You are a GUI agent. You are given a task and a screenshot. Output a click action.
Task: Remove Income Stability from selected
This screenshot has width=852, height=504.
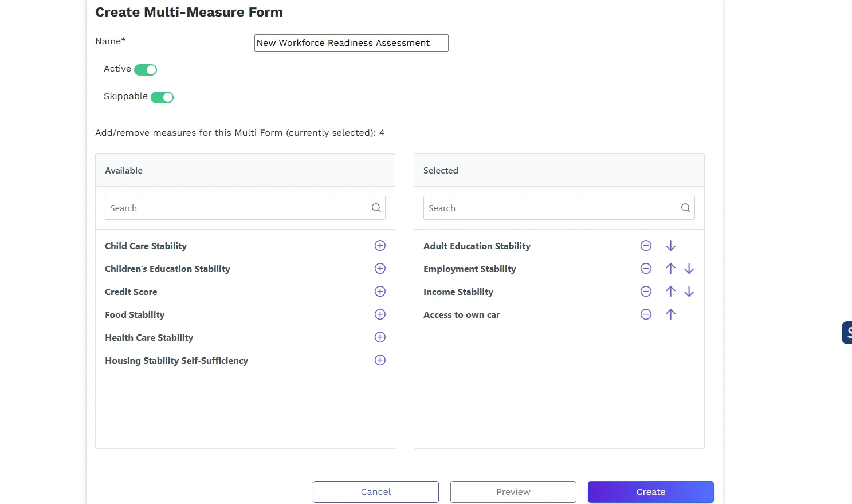646,292
